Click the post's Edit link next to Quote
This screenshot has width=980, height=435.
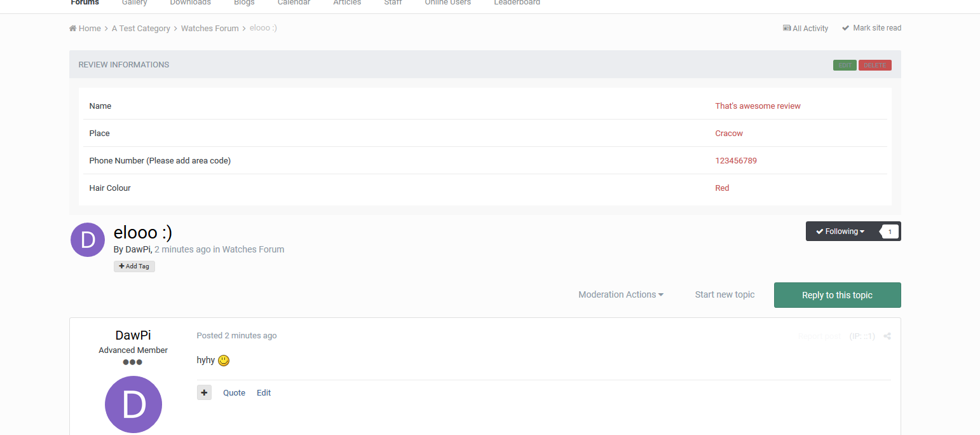click(264, 393)
